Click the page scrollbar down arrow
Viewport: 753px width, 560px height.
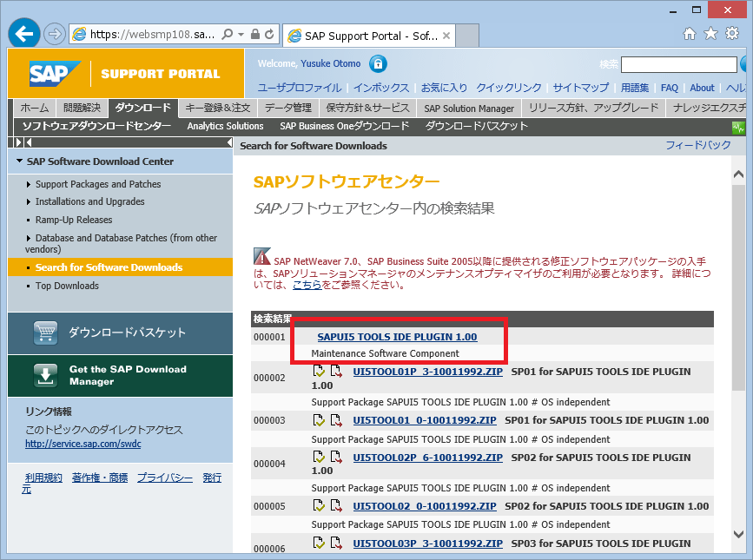(x=738, y=534)
